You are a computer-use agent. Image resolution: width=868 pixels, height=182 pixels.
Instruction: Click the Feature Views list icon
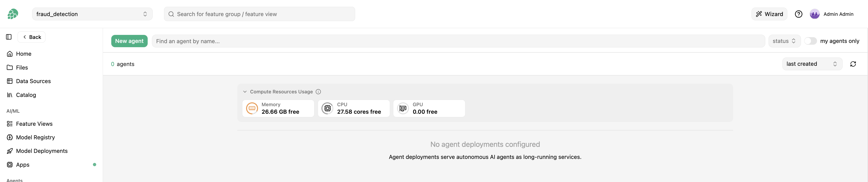pyautogui.click(x=10, y=124)
